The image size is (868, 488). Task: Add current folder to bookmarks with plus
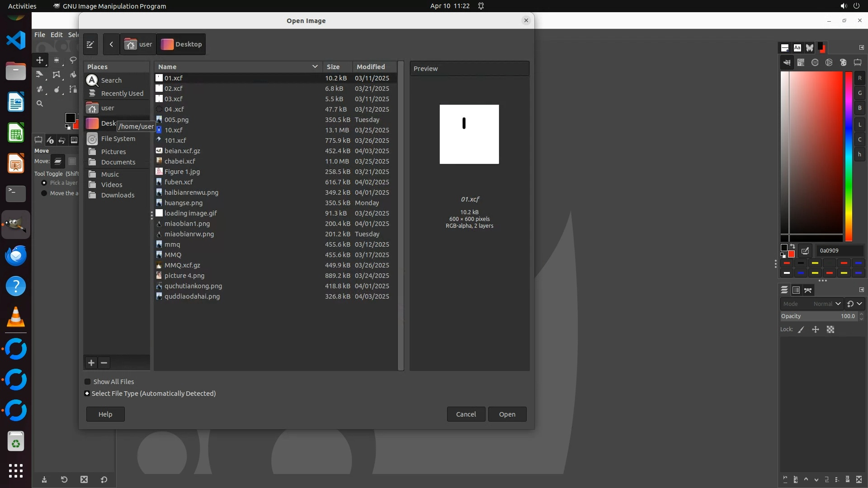(91, 363)
